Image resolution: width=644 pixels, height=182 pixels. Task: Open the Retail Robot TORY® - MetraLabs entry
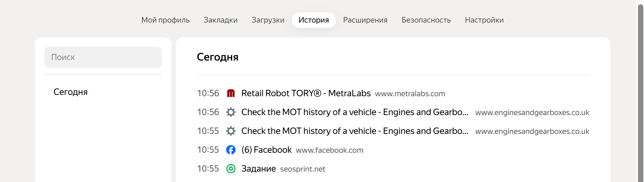click(306, 93)
